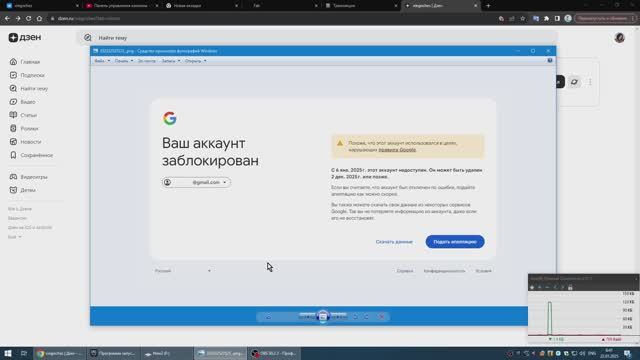This screenshot has height=360, width=640.
Task: Open the Главная page in Dzen sidebar
Action: 25,62
